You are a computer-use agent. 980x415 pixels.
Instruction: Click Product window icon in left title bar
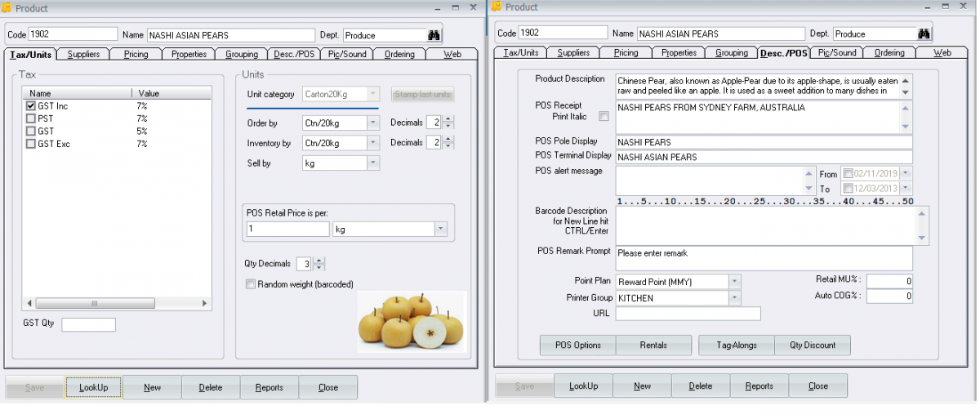coord(7,7)
